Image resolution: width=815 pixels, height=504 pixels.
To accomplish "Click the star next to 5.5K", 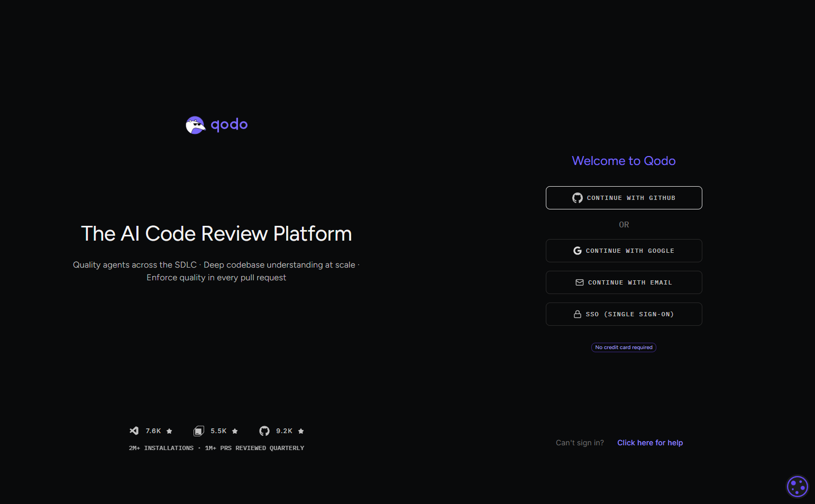I will (235, 431).
